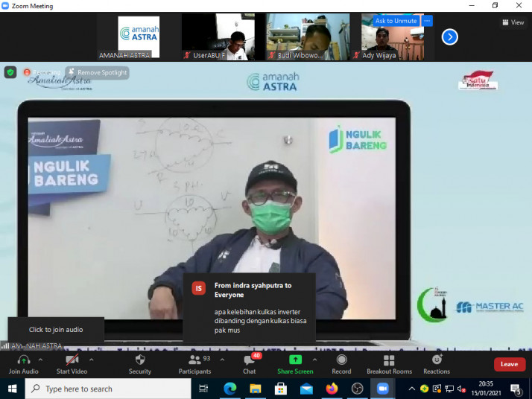Viewport: 532px width, 399px height.
Task: Click the Join Audio headphone icon
Action: click(x=23, y=360)
